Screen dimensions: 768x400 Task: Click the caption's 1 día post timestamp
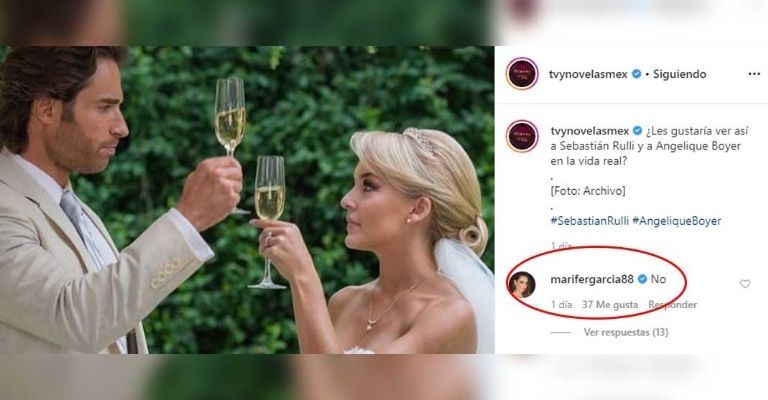point(561,246)
